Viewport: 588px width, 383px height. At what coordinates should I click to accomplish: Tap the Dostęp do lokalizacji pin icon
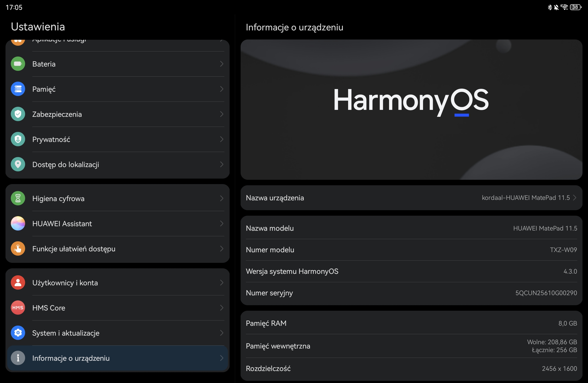[18, 164]
